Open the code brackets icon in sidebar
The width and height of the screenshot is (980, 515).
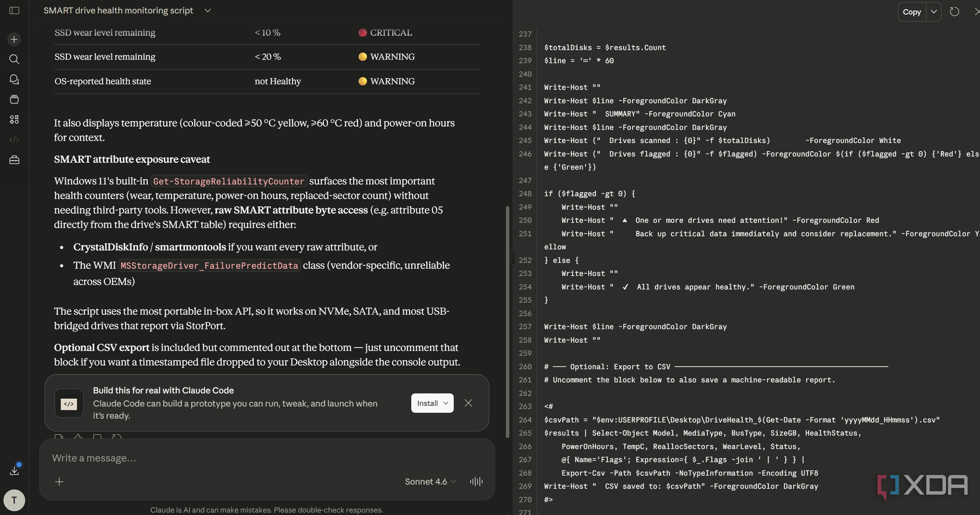click(x=14, y=140)
